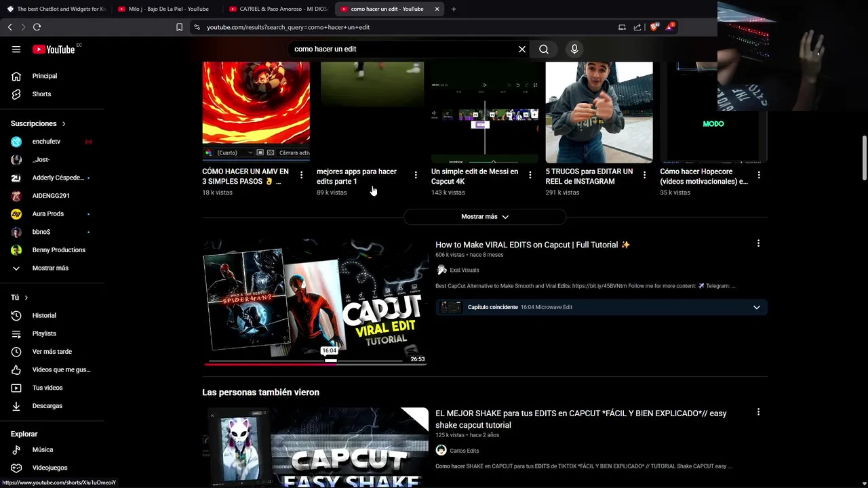868x488 pixels.
Task: Click the 'Las personas también vieron' heading
Action: pos(260,392)
